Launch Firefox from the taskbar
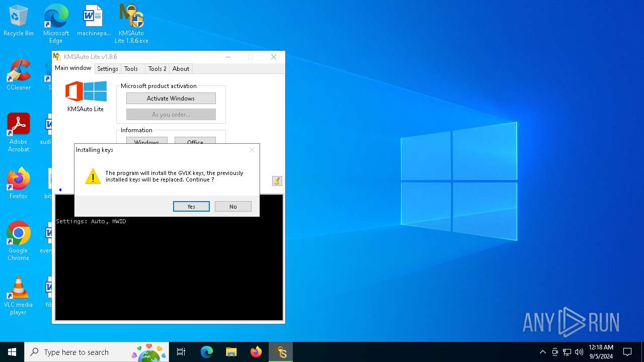 (256, 352)
